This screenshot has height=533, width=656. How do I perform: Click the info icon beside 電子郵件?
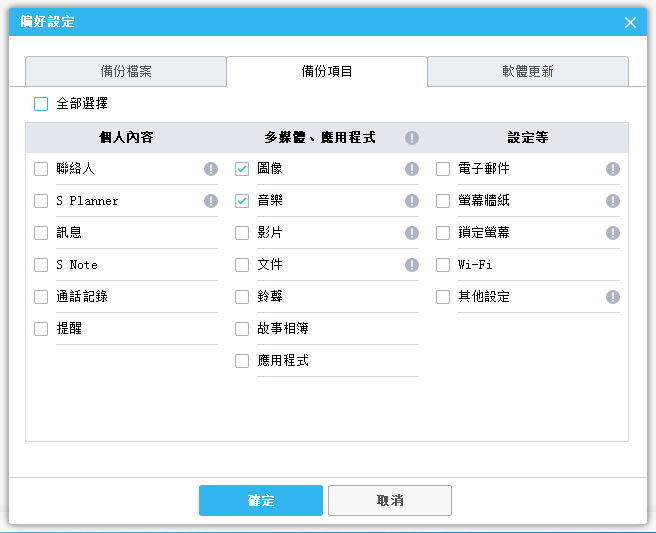[613, 169]
